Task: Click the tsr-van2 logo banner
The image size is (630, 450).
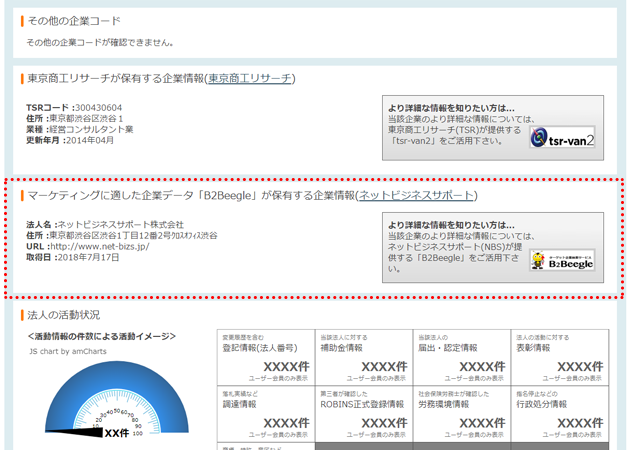Action: 562,137
